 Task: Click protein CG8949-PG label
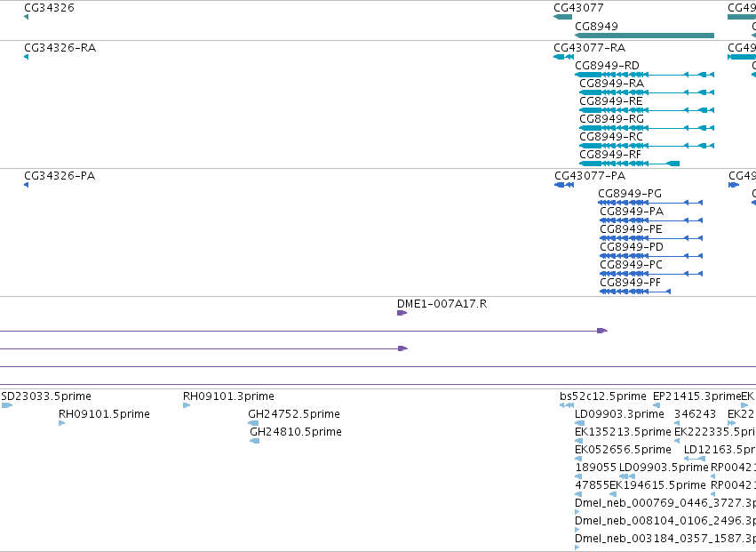630,194
